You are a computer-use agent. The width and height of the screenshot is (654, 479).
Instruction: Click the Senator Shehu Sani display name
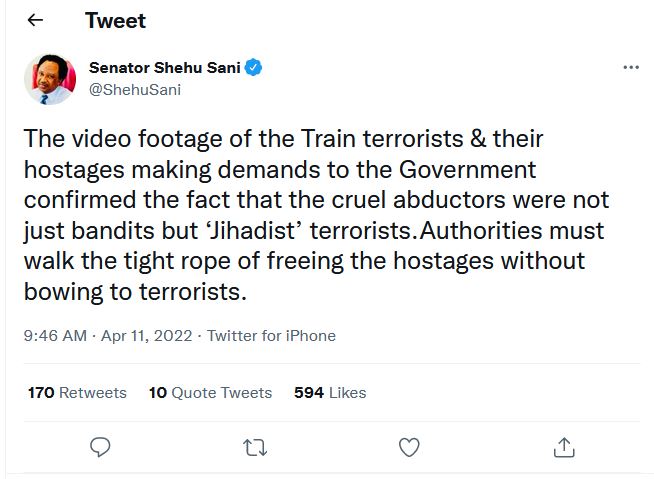tap(164, 68)
